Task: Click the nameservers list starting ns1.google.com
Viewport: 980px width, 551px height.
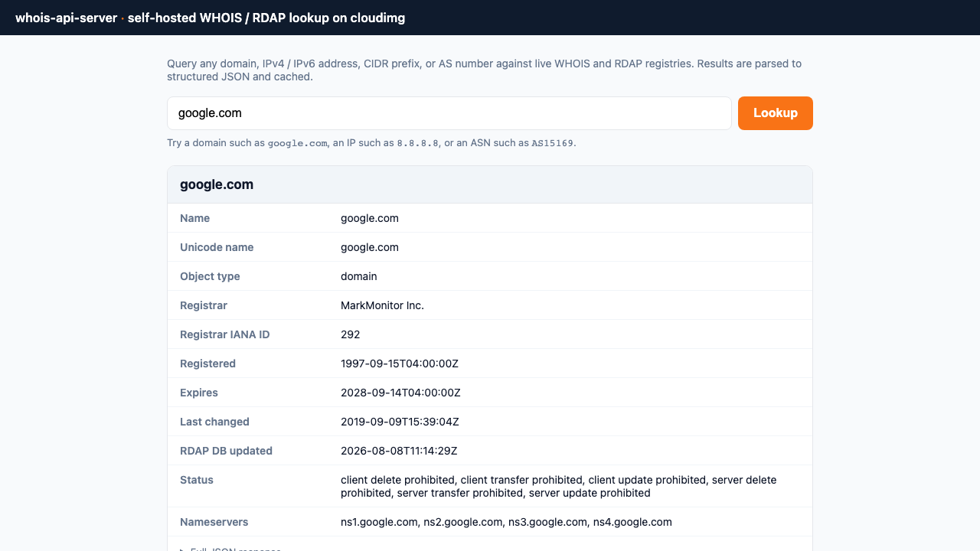Action: pos(506,522)
